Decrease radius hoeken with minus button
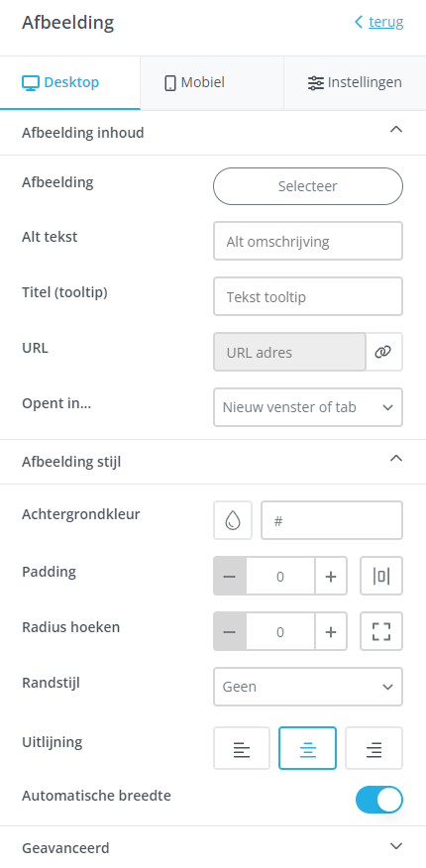This screenshot has width=426, height=868. click(x=230, y=631)
